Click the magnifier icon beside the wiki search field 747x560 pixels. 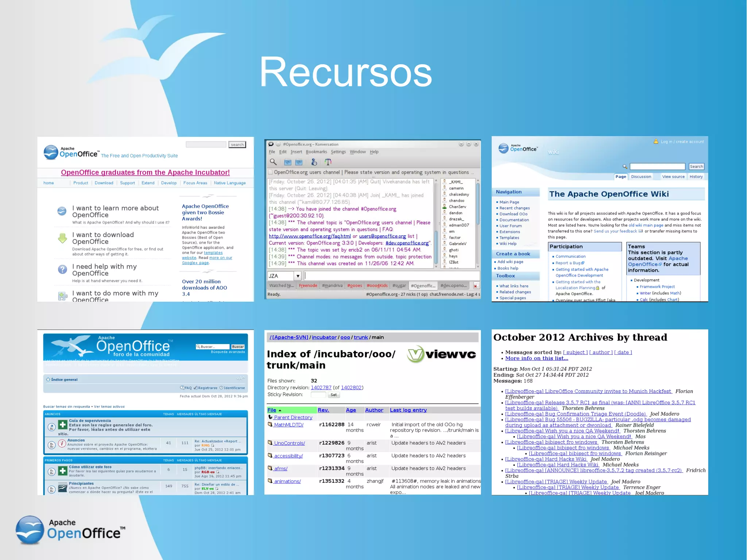[625, 167]
